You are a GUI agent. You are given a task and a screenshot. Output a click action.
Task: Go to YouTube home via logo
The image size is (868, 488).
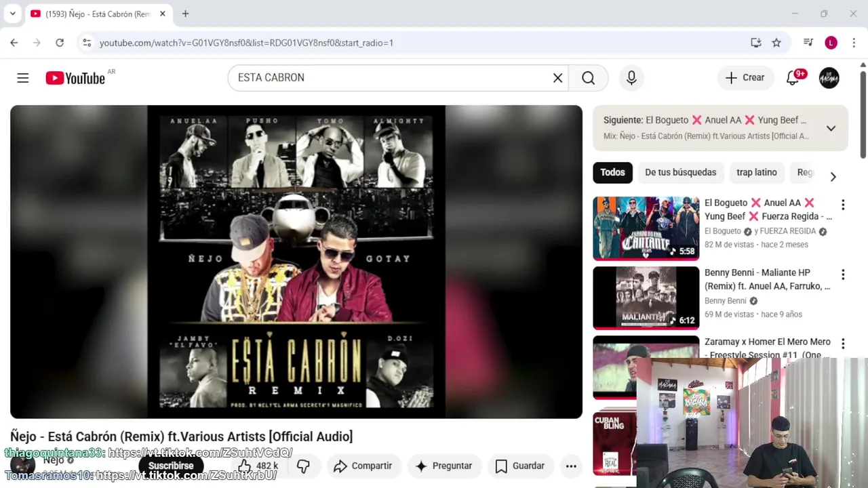coord(75,78)
